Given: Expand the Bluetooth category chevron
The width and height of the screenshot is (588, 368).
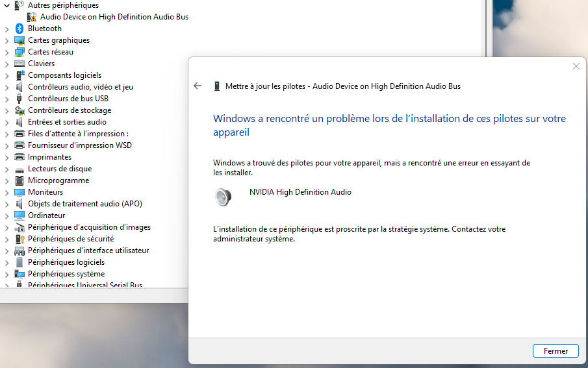Looking at the screenshot, I should click(6, 29).
